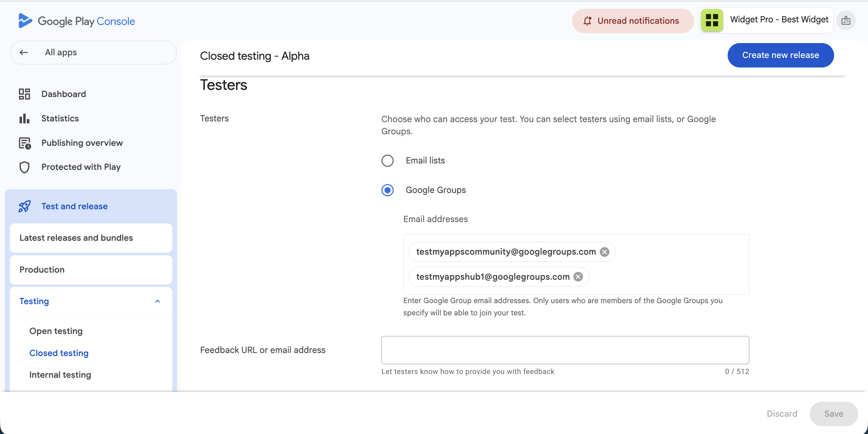868x434 pixels.
Task: Click the Widget Pro green app icon
Action: click(712, 20)
